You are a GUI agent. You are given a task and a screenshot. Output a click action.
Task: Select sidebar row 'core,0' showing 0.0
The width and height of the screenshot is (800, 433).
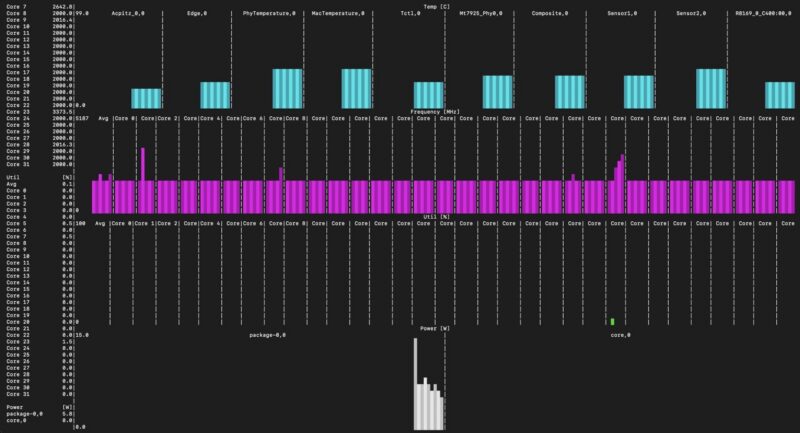40,421
